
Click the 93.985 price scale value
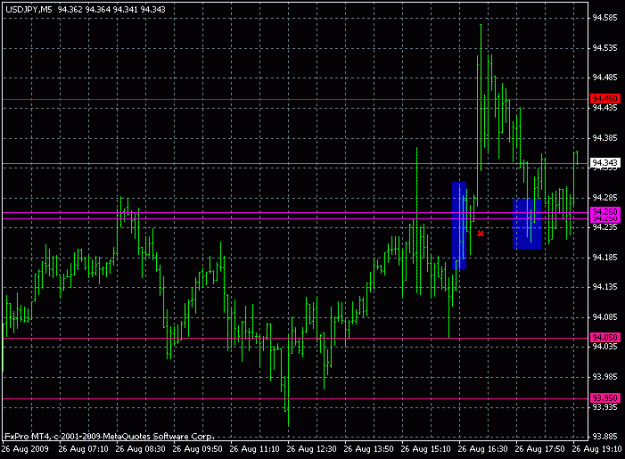pos(605,377)
